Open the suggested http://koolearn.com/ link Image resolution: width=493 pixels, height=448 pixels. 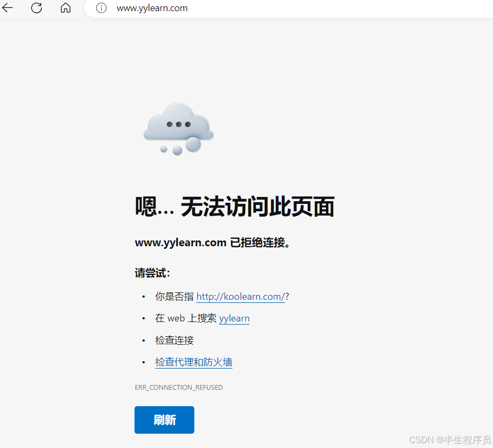coord(240,297)
